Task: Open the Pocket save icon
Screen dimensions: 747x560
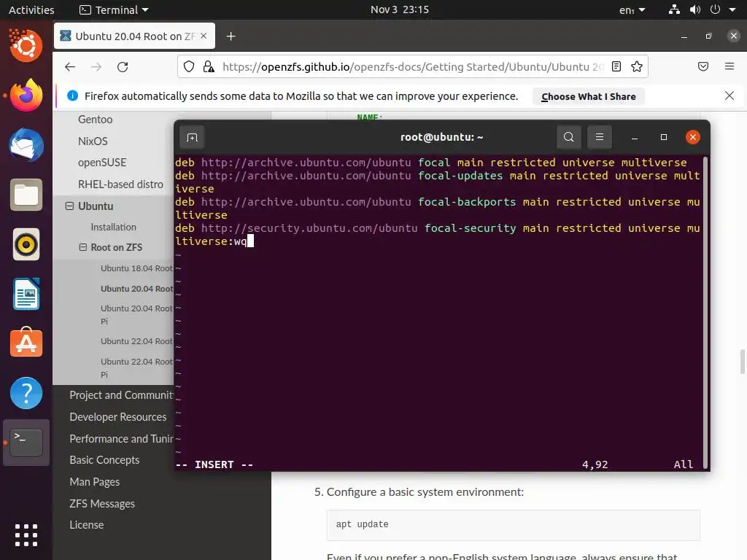Action: [703, 66]
